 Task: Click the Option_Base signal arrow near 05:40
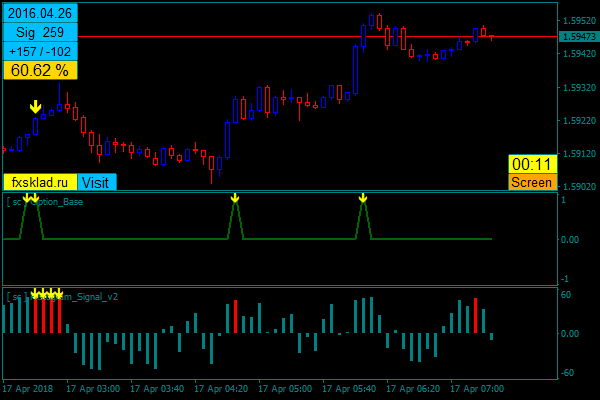point(363,198)
